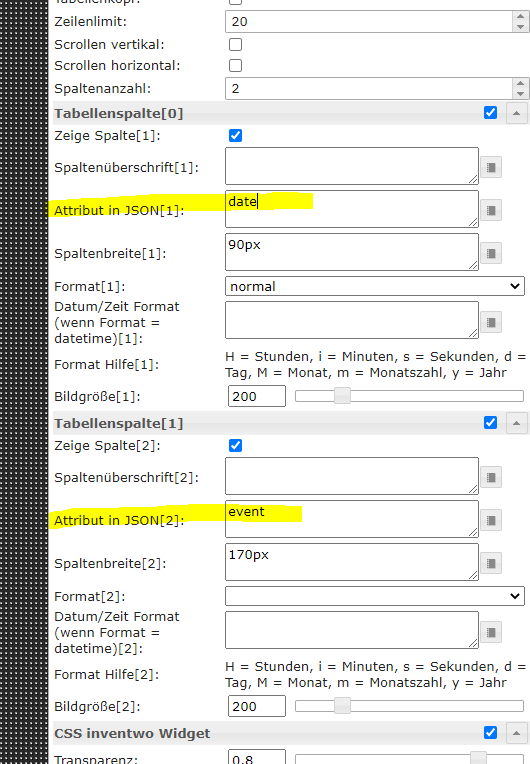Open the empty Format[2] dropdown
530x764 pixels.
coord(375,596)
